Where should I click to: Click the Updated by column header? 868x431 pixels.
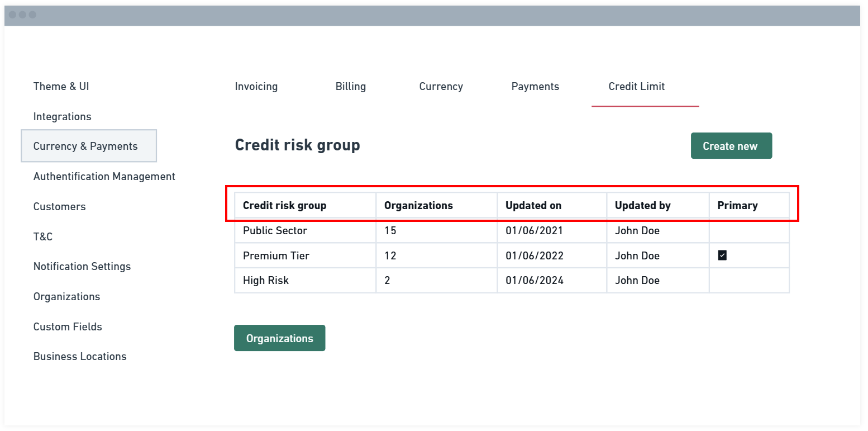pyautogui.click(x=658, y=205)
